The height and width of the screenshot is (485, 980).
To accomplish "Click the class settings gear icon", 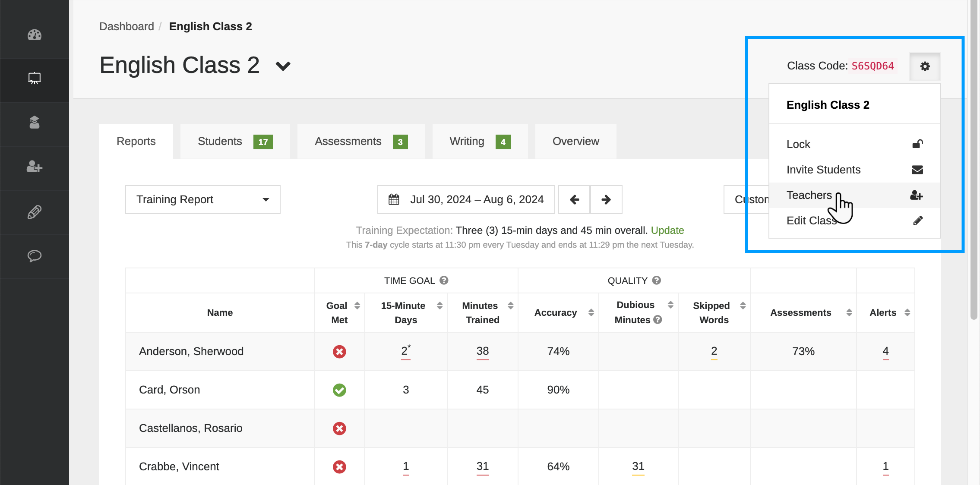I will click(925, 66).
